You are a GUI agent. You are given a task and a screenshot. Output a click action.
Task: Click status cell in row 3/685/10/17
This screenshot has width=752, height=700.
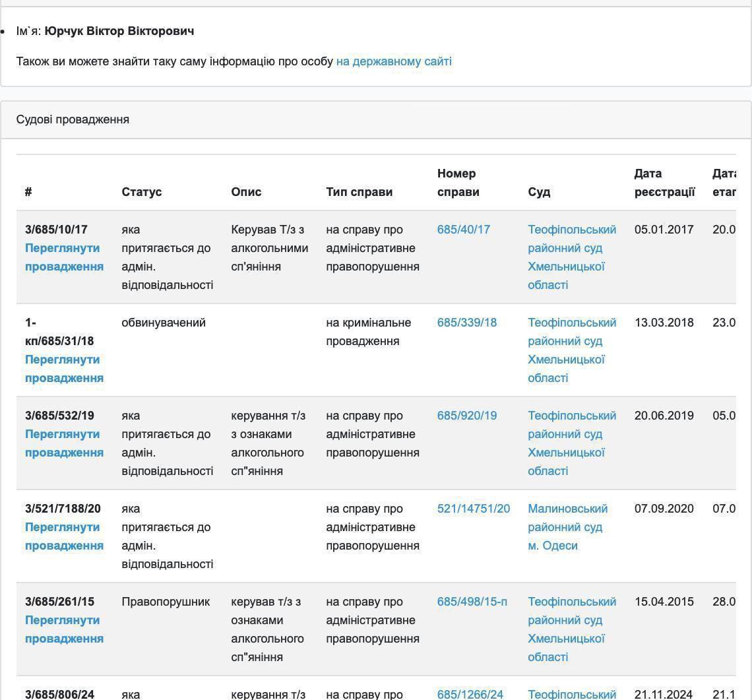click(168, 257)
